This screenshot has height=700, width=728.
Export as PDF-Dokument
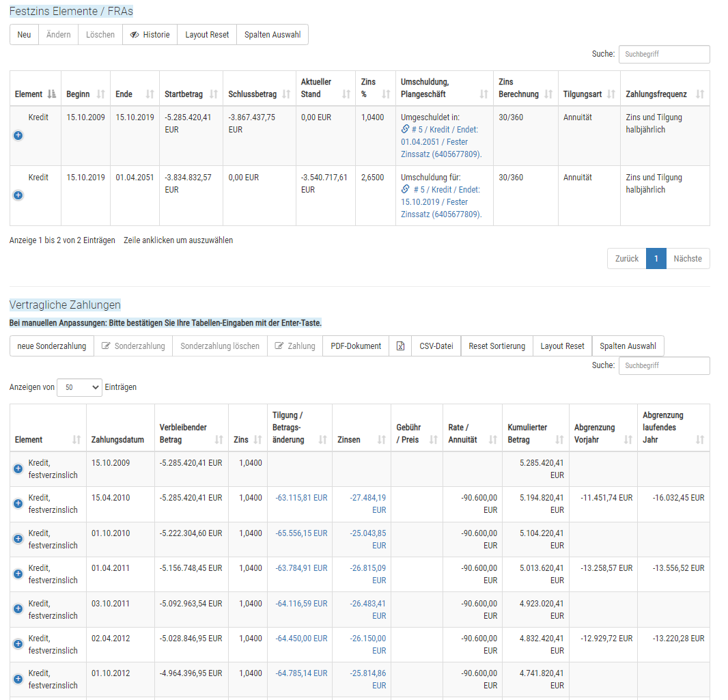coord(356,346)
